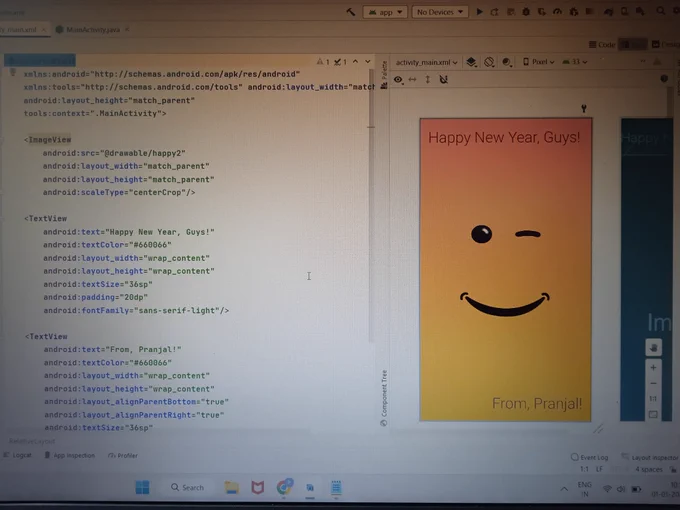
Task: Open Windows Start menu
Action: [x=142, y=487]
